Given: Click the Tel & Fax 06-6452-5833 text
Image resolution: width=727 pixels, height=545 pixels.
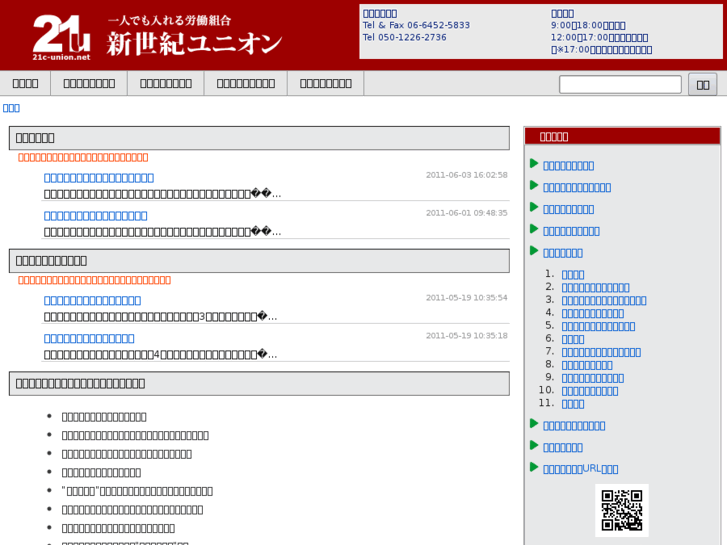Looking at the screenshot, I should 416,25.
